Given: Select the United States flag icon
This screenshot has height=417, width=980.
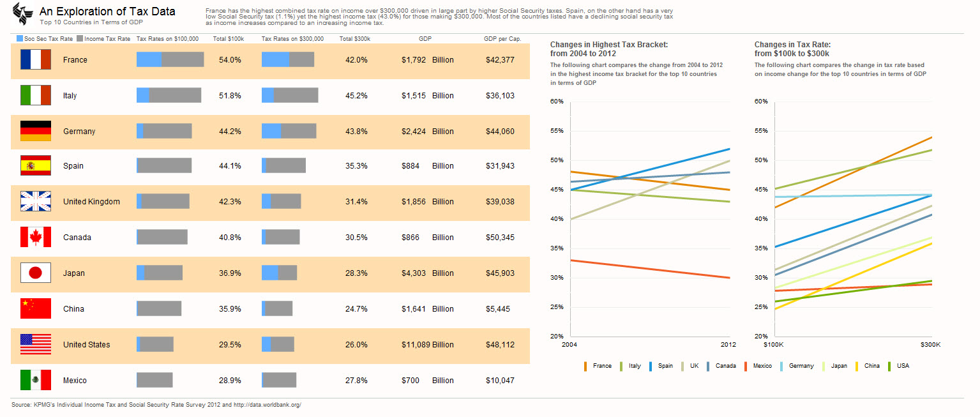Looking at the screenshot, I should (36, 344).
